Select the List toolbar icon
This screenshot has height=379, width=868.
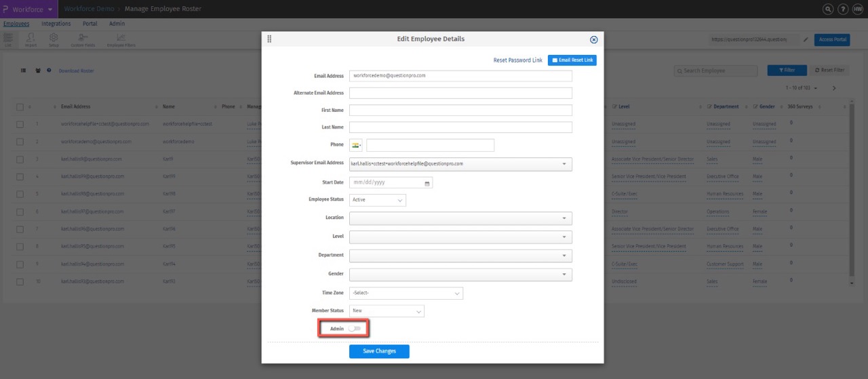8,40
